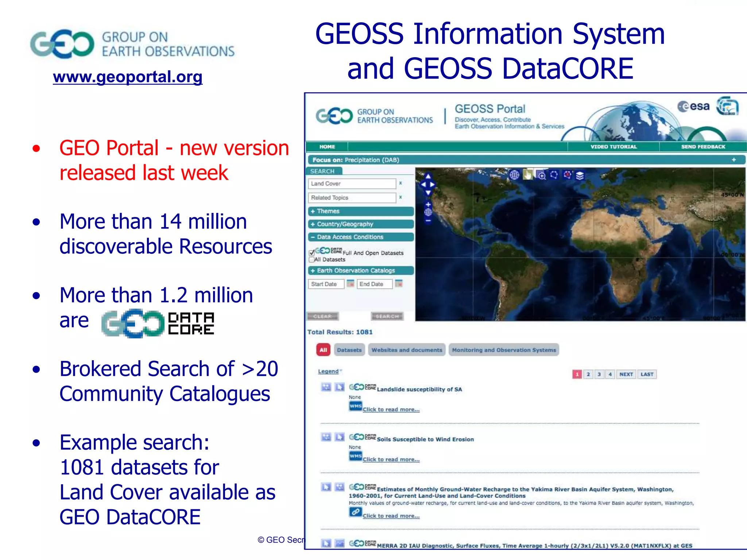Click into the Related Topics input
Screen dimensions: 747x560
352,198
